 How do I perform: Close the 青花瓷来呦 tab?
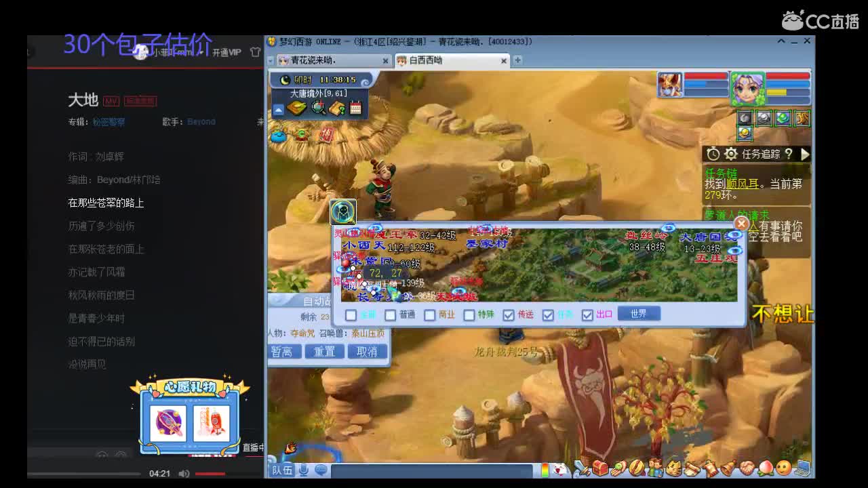click(386, 61)
